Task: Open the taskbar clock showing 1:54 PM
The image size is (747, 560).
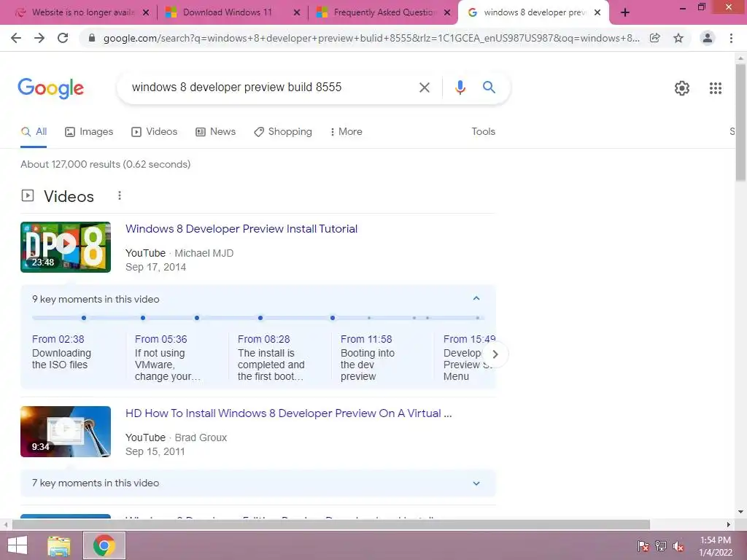Action: click(715, 546)
